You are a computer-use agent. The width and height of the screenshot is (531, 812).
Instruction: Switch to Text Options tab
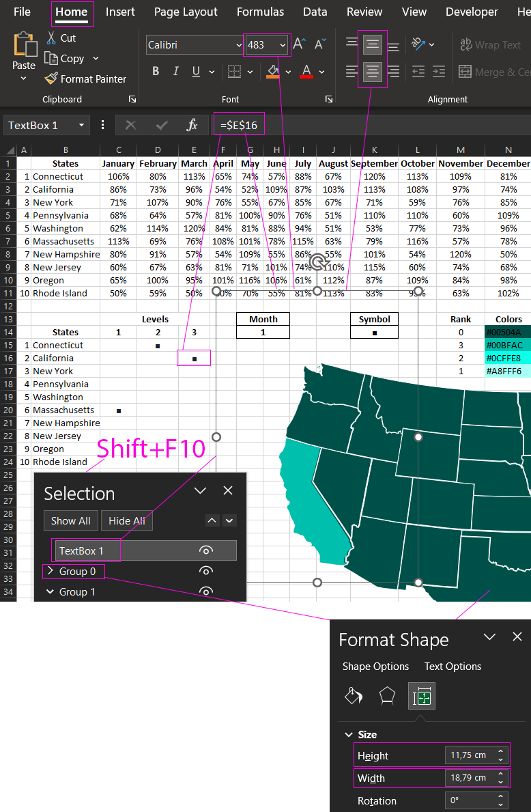pos(453,667)
